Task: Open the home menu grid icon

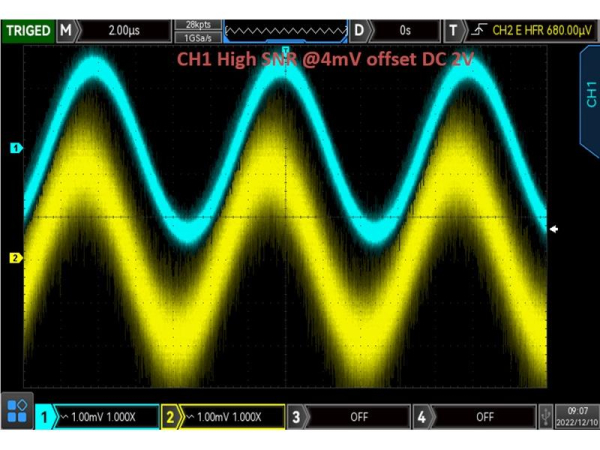Action: (x=17, y=414)
